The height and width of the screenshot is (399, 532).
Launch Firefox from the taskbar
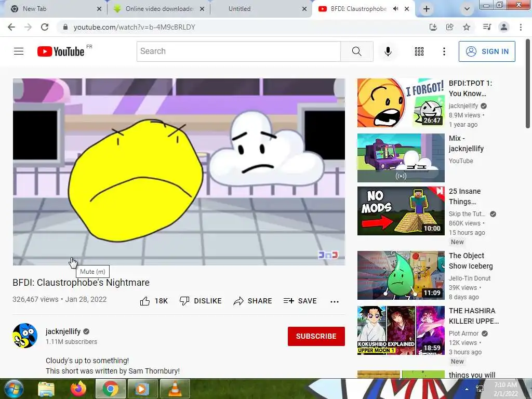(78, 389)
